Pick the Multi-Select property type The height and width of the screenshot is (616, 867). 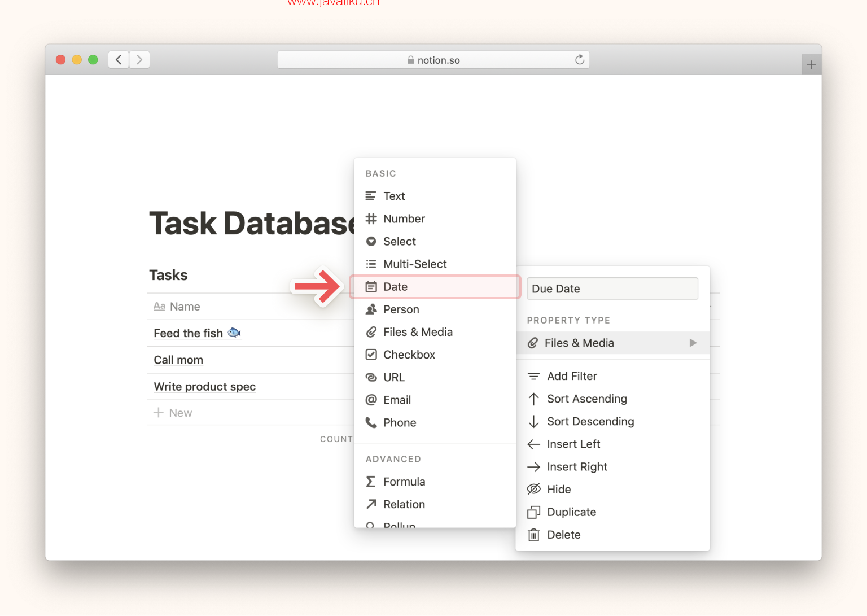pyautogui.click(x=414, y=264)
